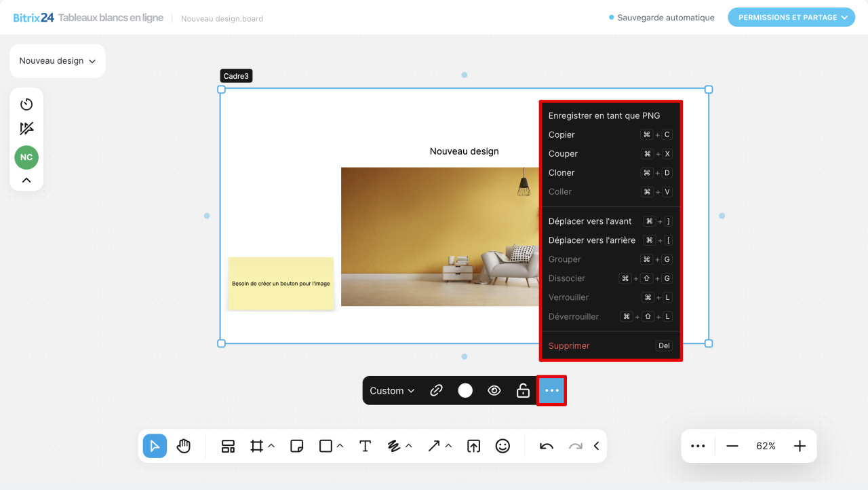Attach a link to the frame
The width and height of the screenshot is (868, 490).
pyautogui.click(x=436, y=390)
